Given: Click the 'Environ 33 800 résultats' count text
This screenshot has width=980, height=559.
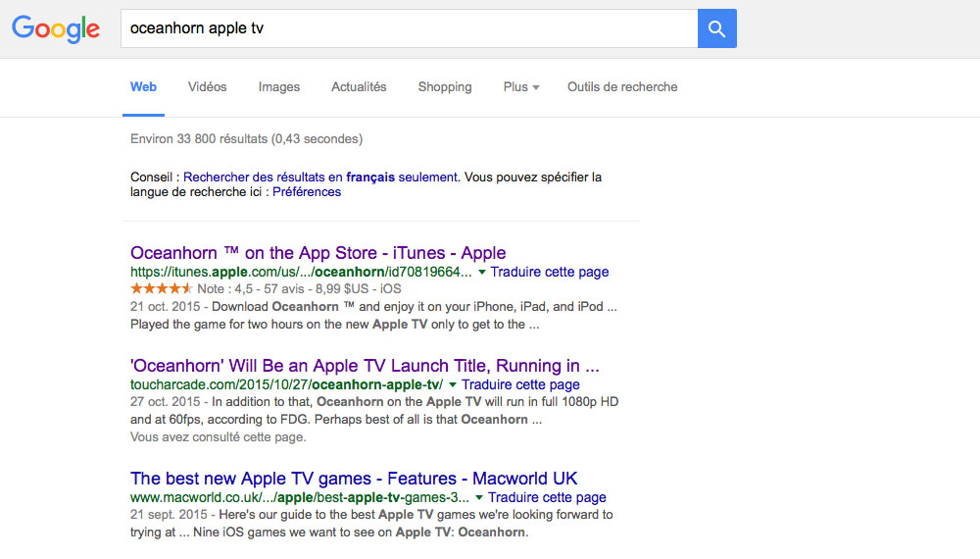Looking at the screenshot, I should click(246, 139).
